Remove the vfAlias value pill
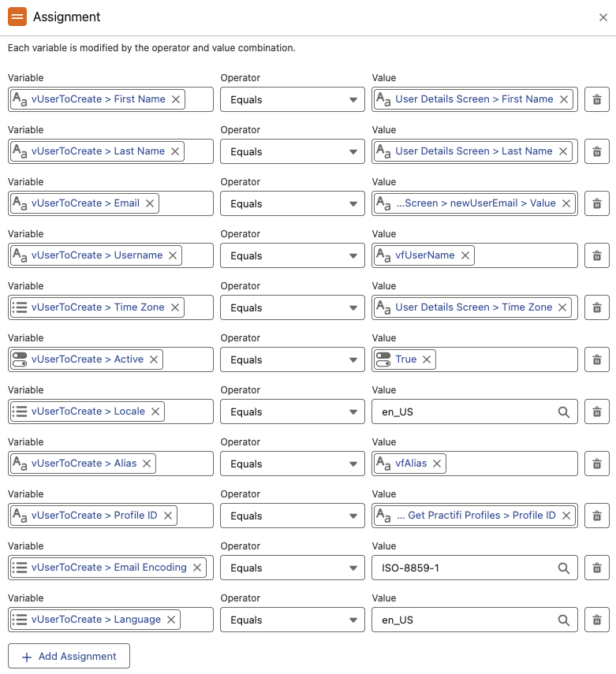Viewport: 616px width, 674px height. [x=437, y=464]
